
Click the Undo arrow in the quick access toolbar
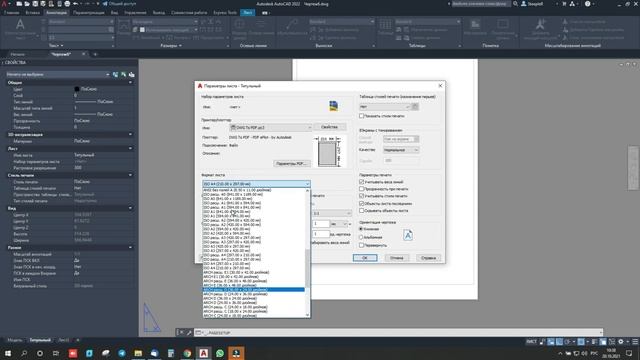[x=76, y=4]
